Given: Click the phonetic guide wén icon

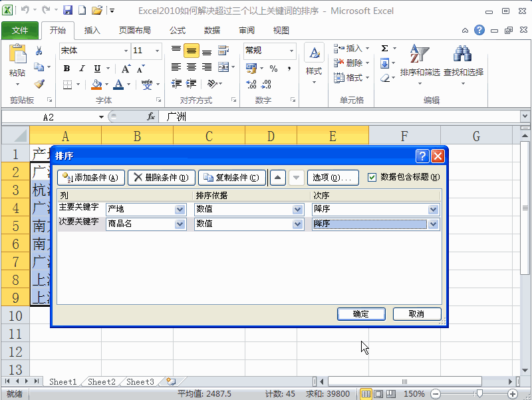Looking at the screenshot, I should tap(147, 85).
